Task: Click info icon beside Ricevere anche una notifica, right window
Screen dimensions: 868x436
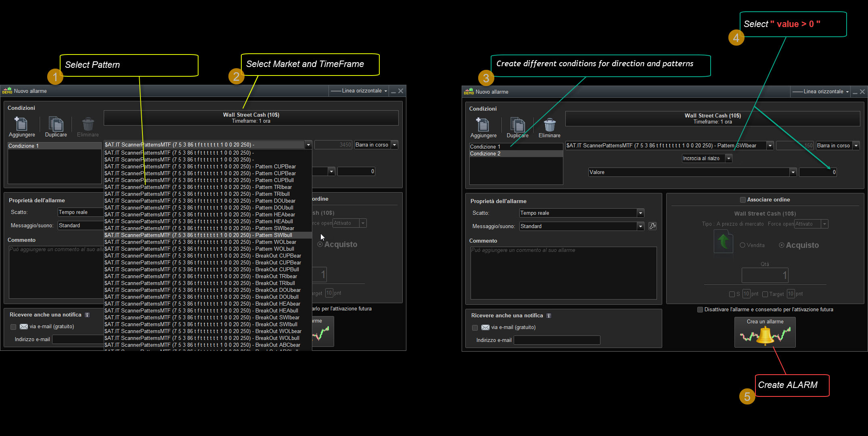Action: pyautogui.click(x=549, y=316)
